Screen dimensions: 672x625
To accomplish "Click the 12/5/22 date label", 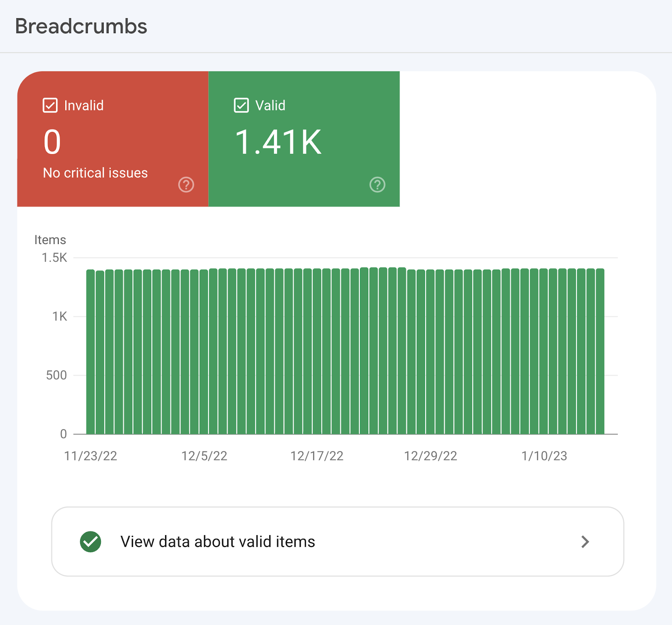I will pos(204,456).
